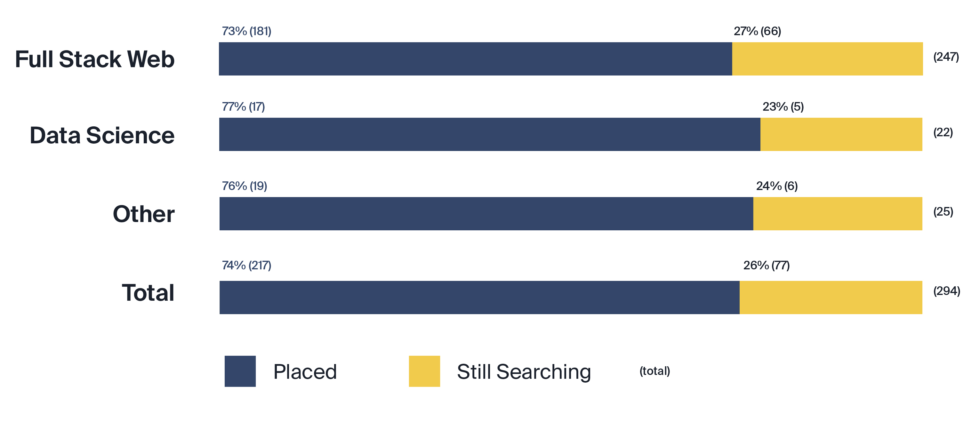Click the (total) legend note
980x421 pixels.
pos(655,371)
